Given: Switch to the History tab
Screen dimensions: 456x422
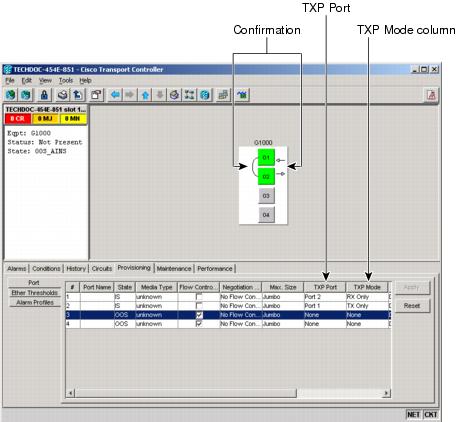Looking at the screenshot, I should [76, 269].
